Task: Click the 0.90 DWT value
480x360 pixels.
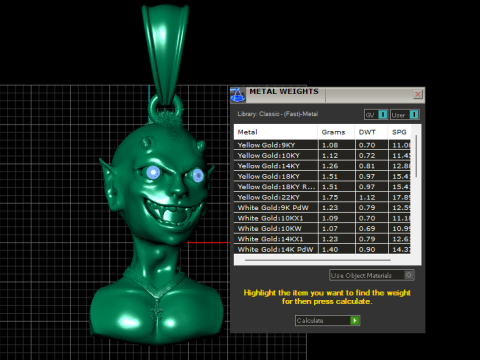Action: tap(367, 249)
